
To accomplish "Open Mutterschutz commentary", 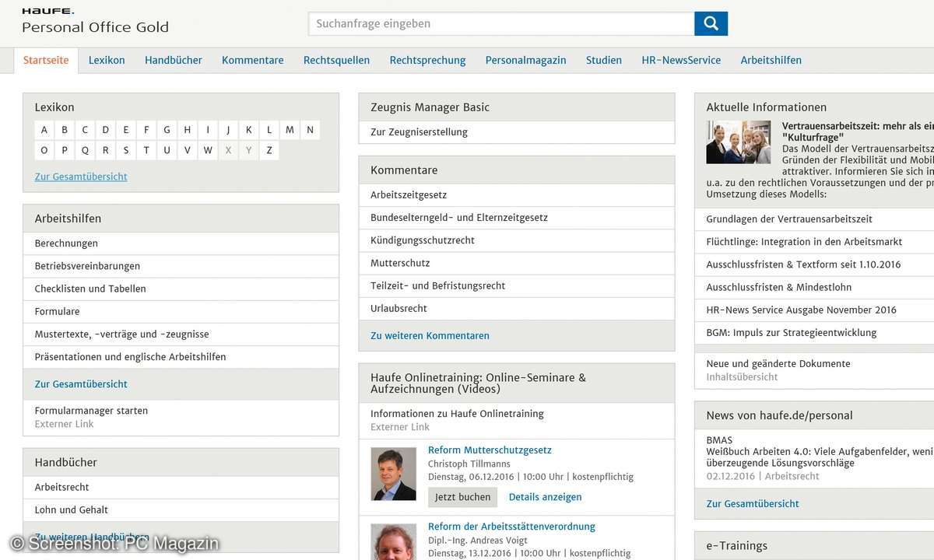I will tap(517, 263).
